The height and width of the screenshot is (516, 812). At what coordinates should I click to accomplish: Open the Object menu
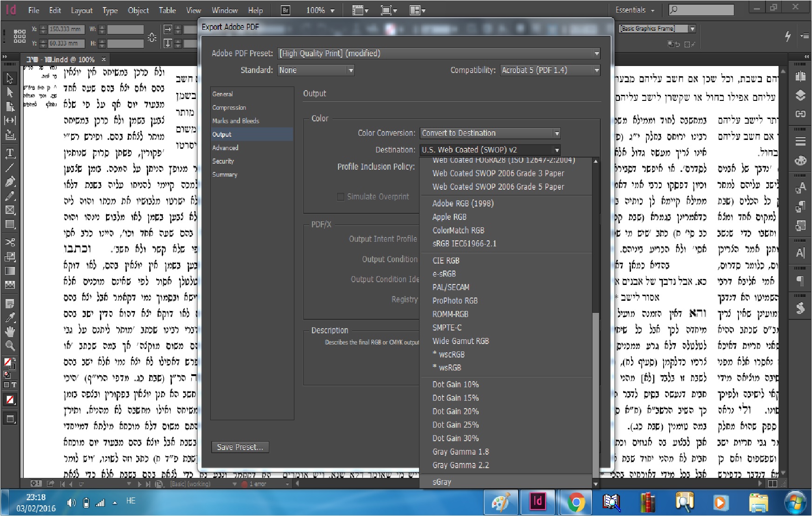[138, 10]
